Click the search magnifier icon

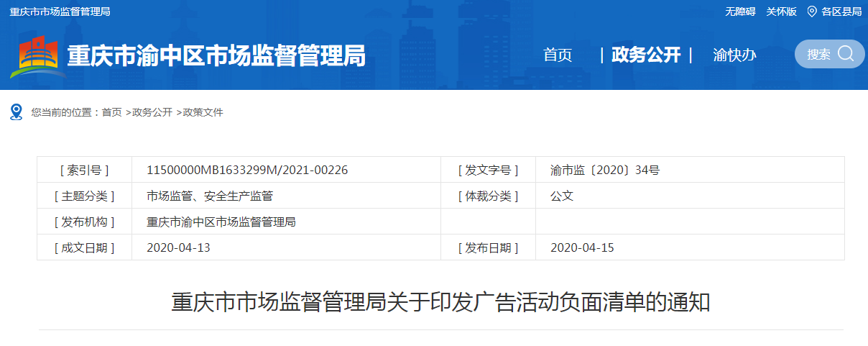pyautogui.click(x=846, y=54)
